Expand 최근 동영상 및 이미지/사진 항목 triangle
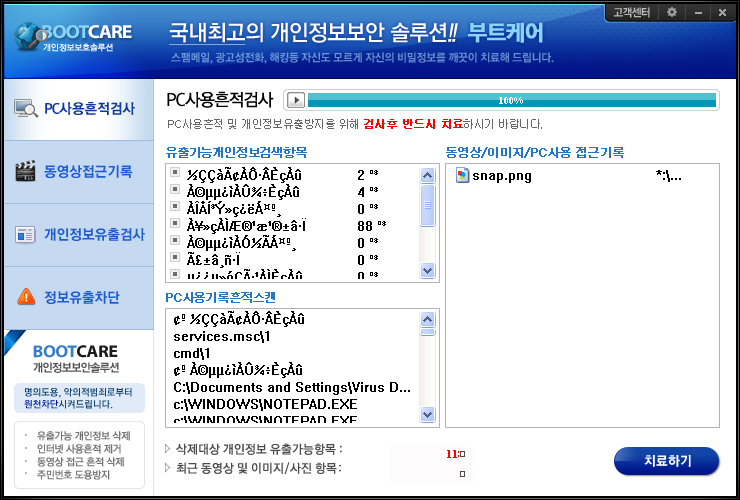The width and height of the screenshot is (740, 500). tap(168, 468)
